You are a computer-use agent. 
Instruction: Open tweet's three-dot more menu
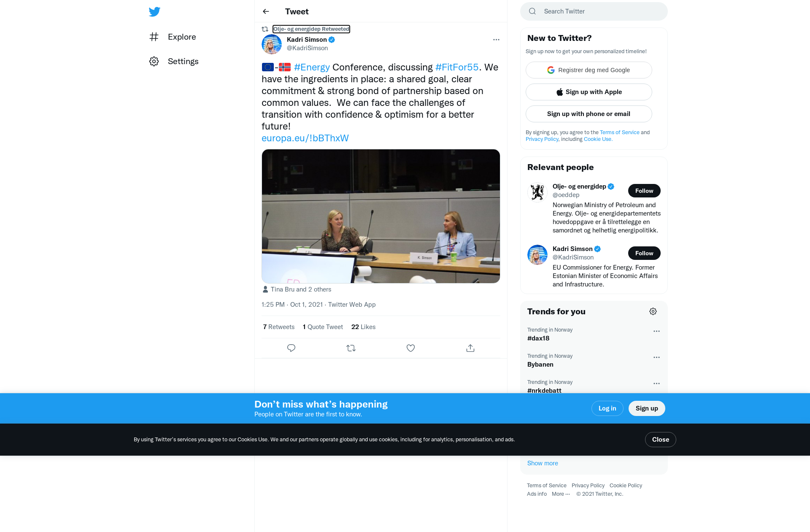496,40
